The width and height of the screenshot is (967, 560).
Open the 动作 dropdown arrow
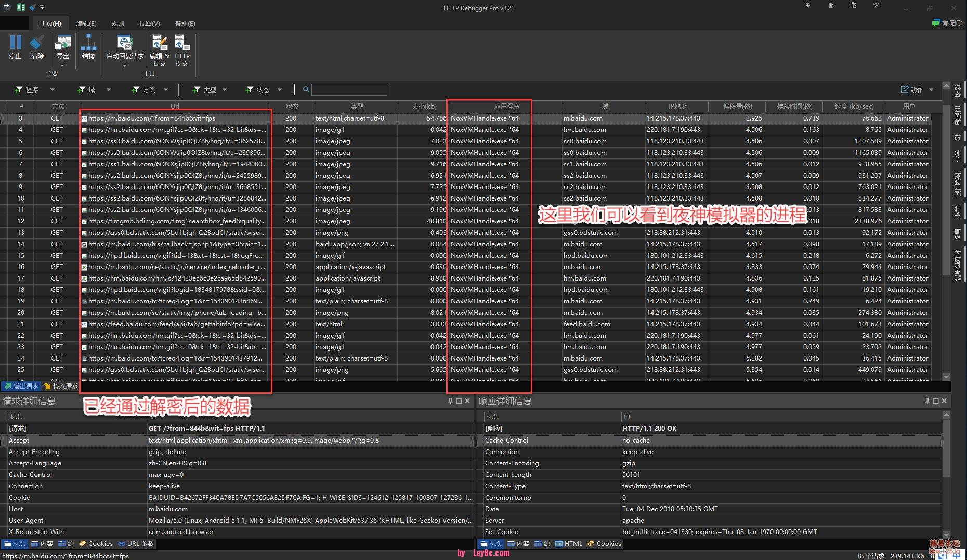[931, 90]
